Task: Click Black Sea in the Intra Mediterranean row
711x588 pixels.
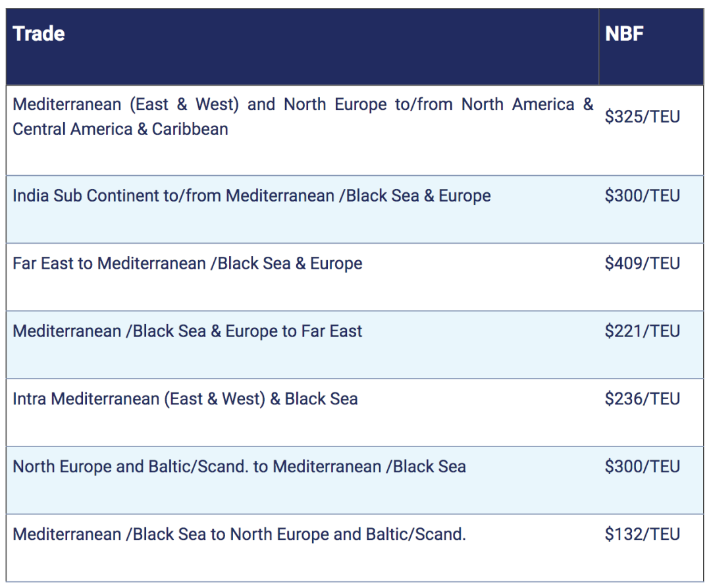Action: click(321, 399)
